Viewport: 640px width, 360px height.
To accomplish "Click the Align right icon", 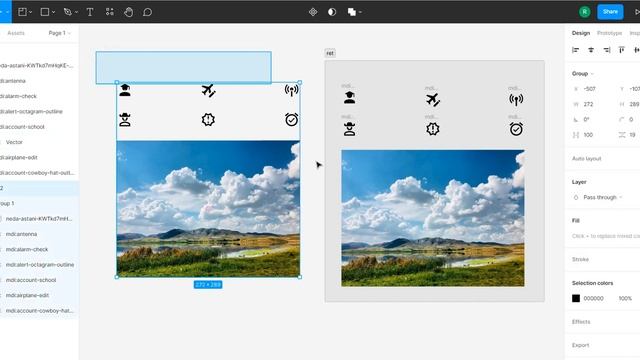I will pos(607,50).
